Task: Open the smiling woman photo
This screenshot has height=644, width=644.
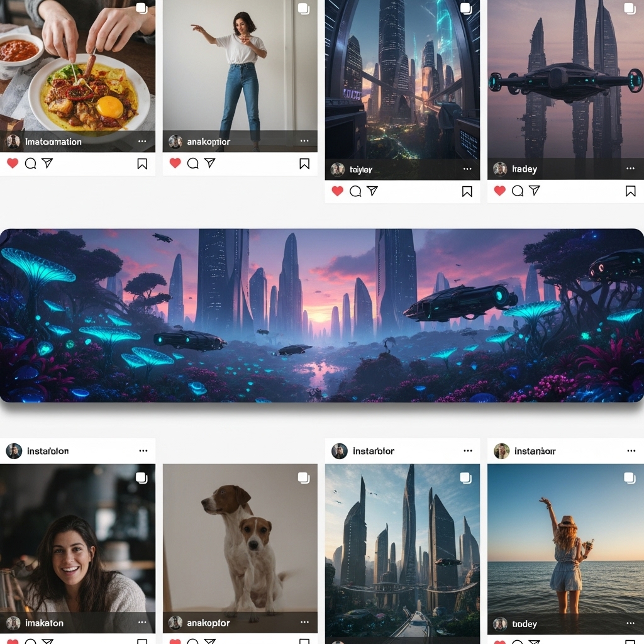Action: [77, 547]
